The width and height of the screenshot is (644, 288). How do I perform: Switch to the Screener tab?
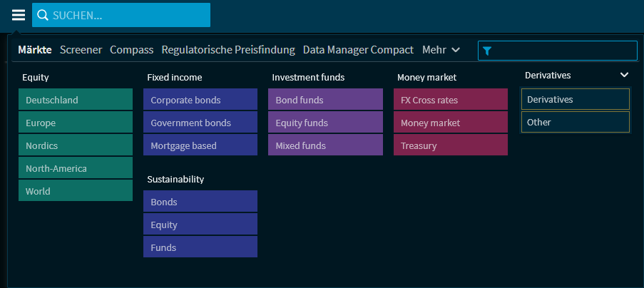[81, 50]
